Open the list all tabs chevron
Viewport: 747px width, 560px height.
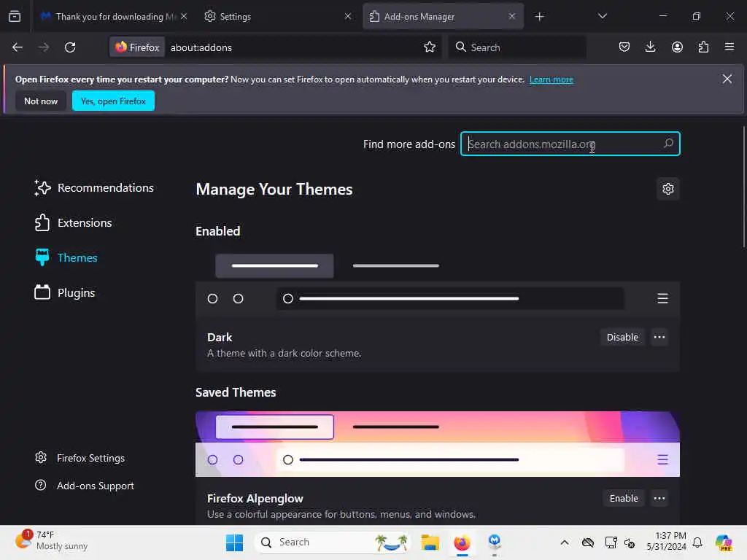(603, 16)
